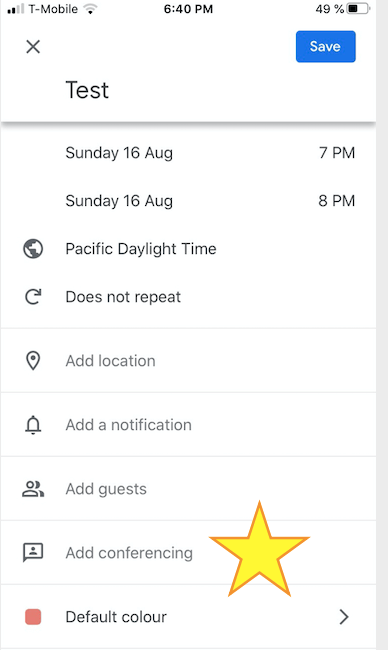Screen dimensions: 388x650
Task: Tap the repeat arrow icon
Action: [x=33, y=297]
